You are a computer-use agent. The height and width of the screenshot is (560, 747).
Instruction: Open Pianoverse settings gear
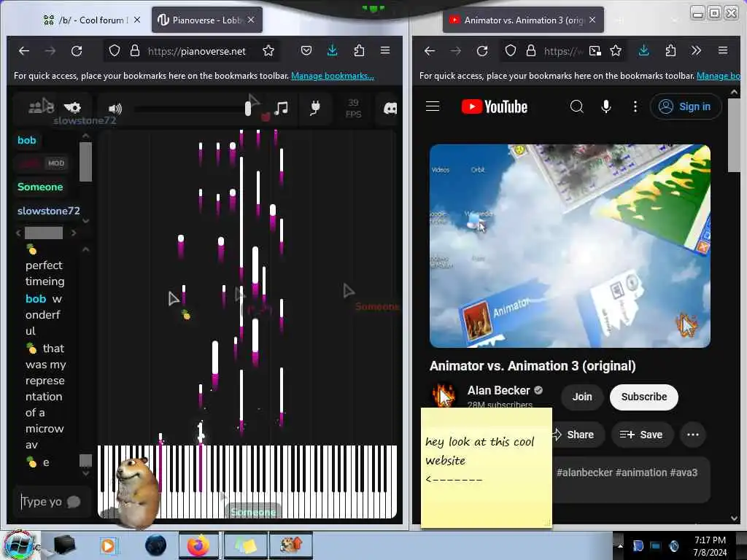72,108
